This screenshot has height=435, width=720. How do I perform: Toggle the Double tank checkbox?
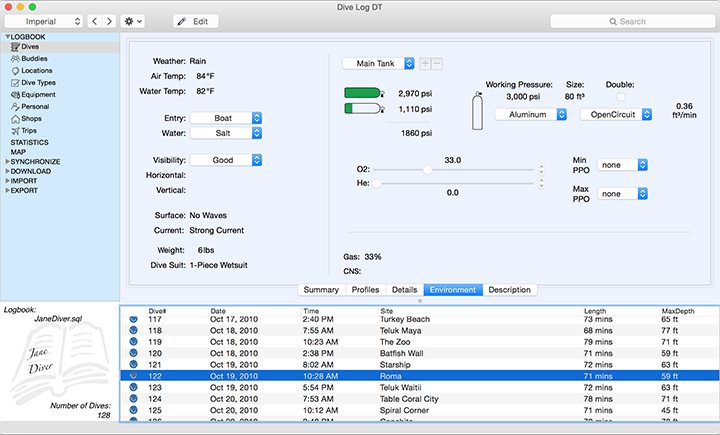point(620,97)
